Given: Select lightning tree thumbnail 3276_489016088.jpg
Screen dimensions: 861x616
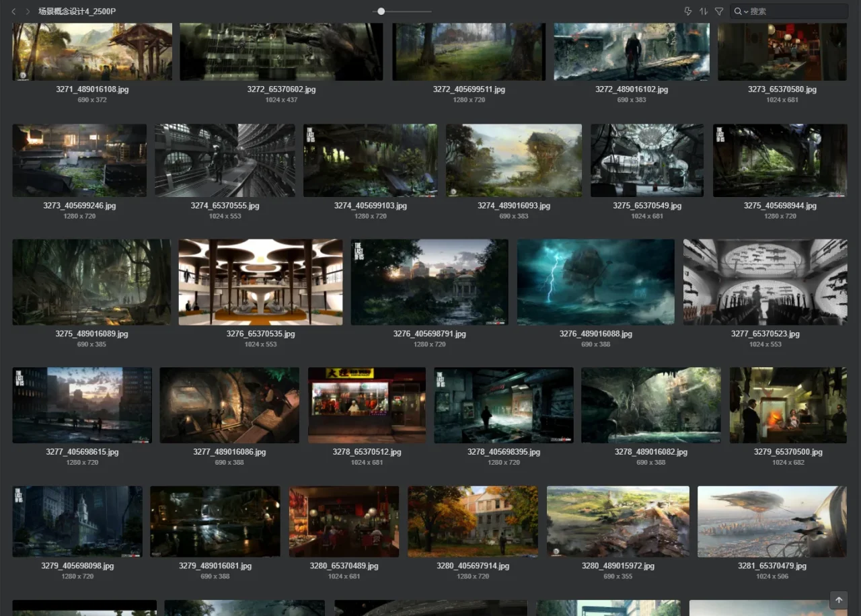Looking at the screenshot, I should pyautogui.click(x=595, y=282).
